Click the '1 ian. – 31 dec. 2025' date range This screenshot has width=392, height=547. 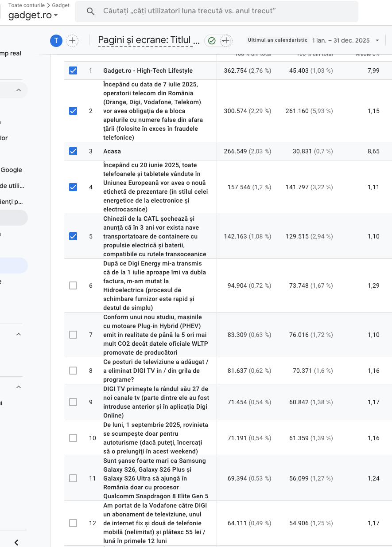341,40
